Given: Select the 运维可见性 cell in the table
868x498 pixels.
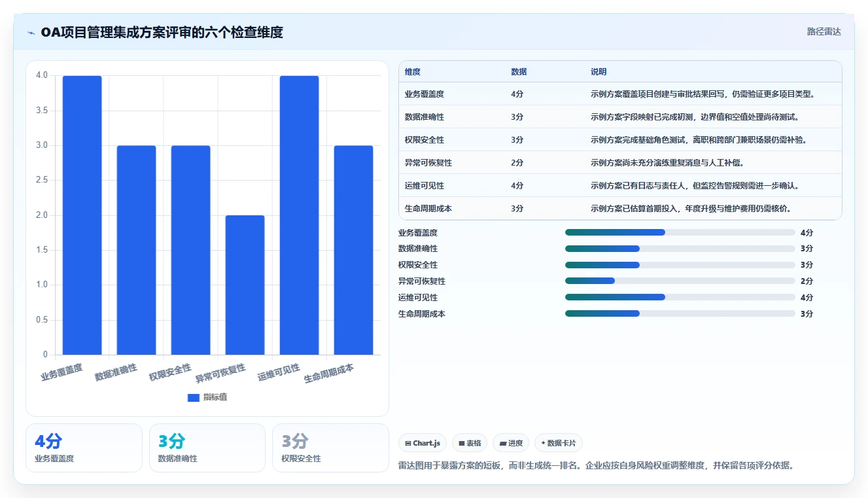Looking at the screenshot, I should pyautogui.click(x=425, y=186).
